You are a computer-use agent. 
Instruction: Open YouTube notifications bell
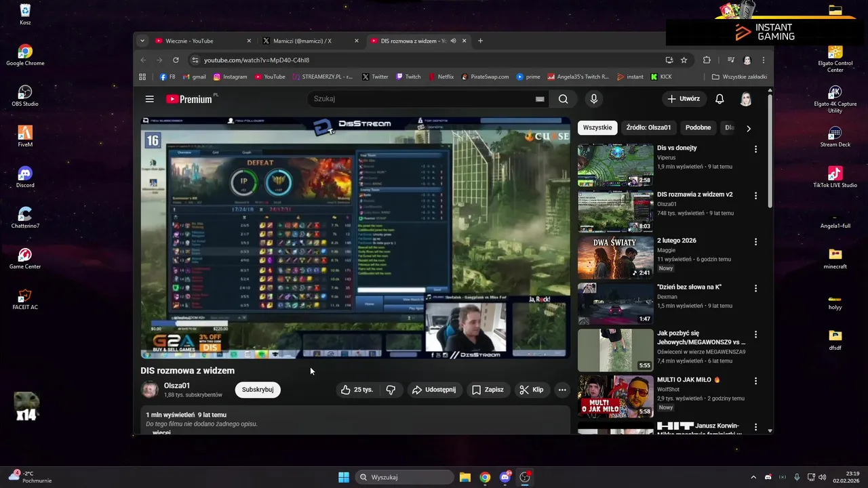(719, 99)
